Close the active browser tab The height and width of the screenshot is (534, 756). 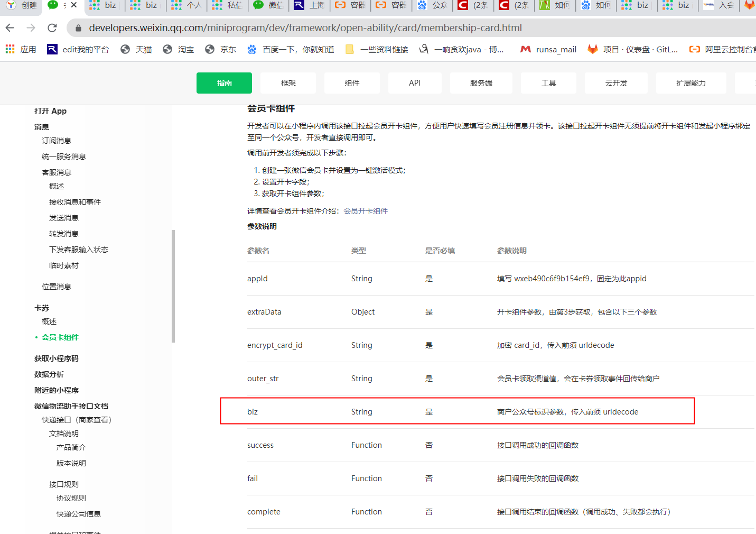pos(74,5)
